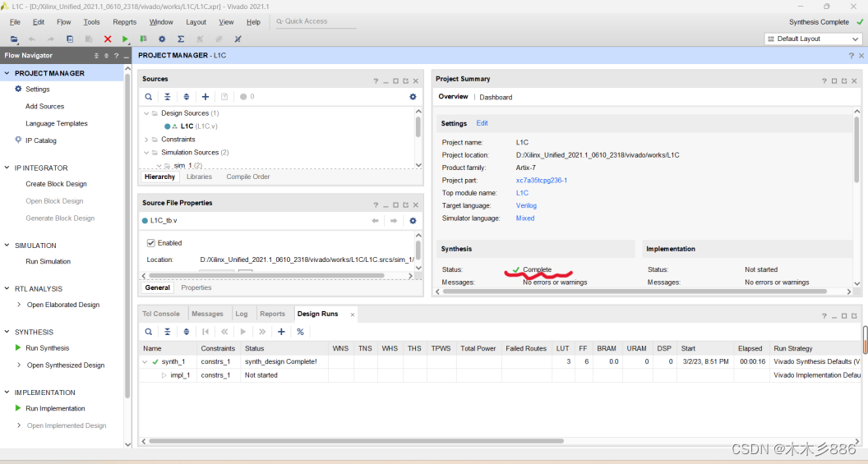
Task: Switch to the Libraries tab in Sources
Action: [x=199, y=177]
